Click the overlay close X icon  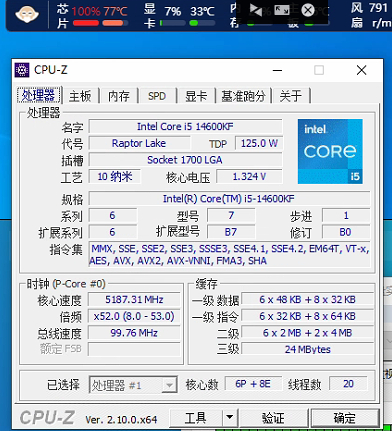[308, 10]
